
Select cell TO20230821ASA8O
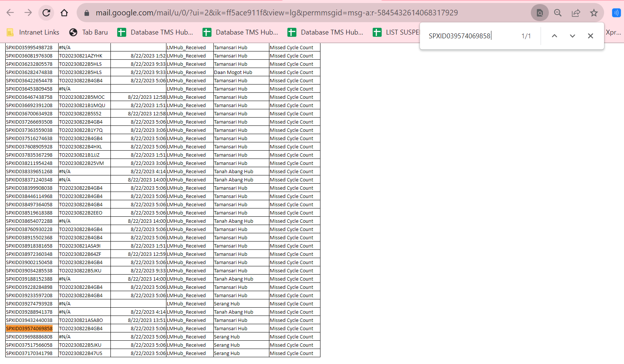85,320
